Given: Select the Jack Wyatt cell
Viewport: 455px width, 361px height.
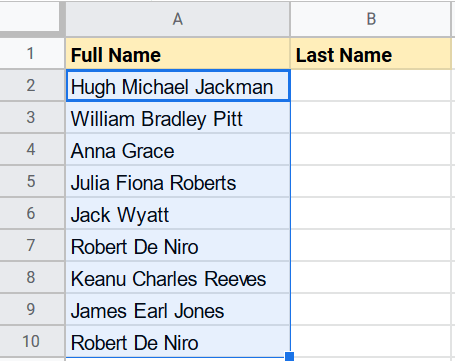Looking at the screenshot, I should point(178,213).
